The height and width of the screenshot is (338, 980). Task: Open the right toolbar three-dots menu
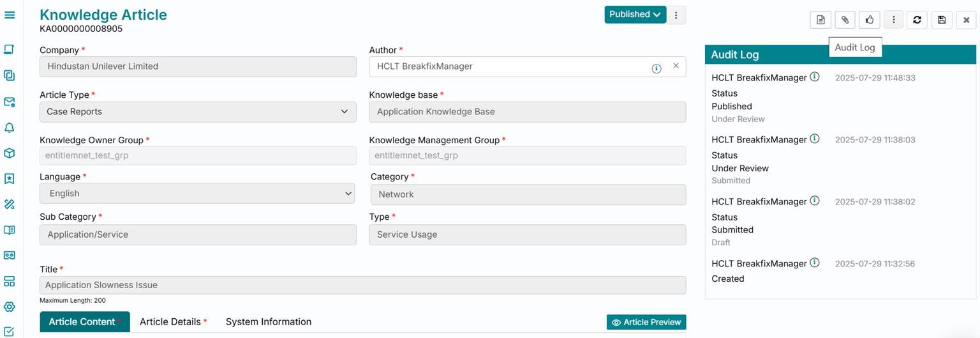pyautogui.click(x=893, y=20)
